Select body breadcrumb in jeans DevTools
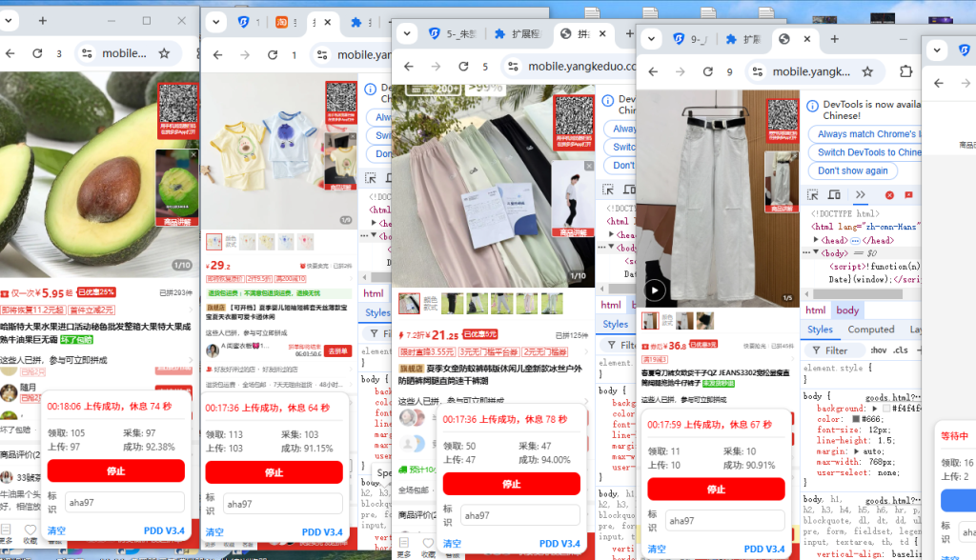 click(x=847, y=310)
